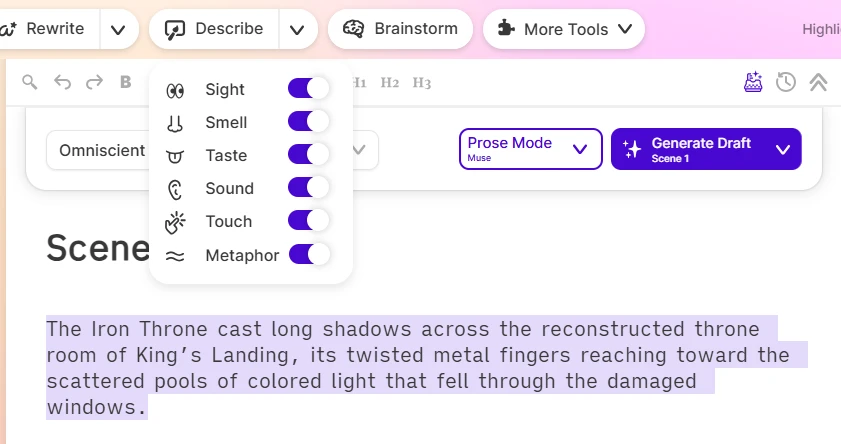
Task: Toggle the Sight sense switch
Action: click(308, 89)
